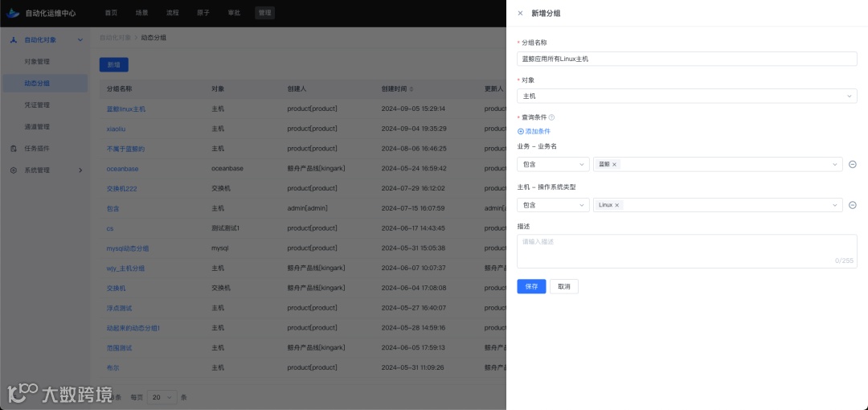The height and width of the screenshot is (410, 868).
Task: Open the 动起来的动态分组1 group link
Action: pyautogui.click(x=133, y=328)
